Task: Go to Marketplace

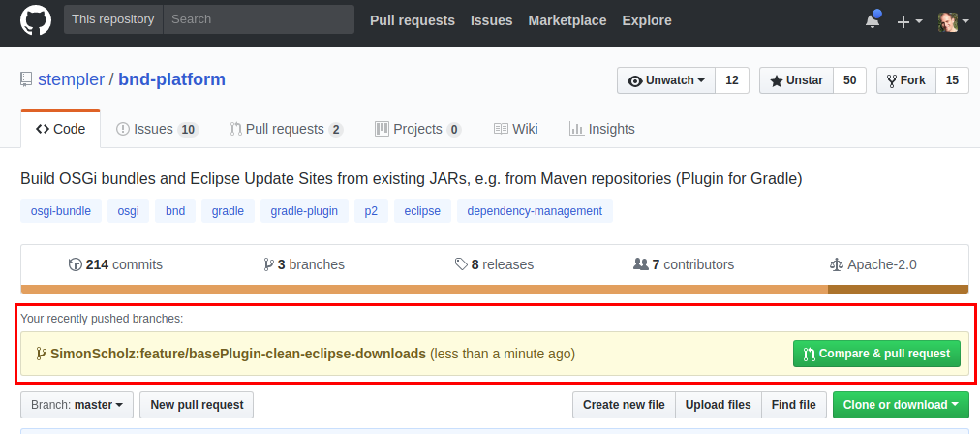Action: (567, 20)
